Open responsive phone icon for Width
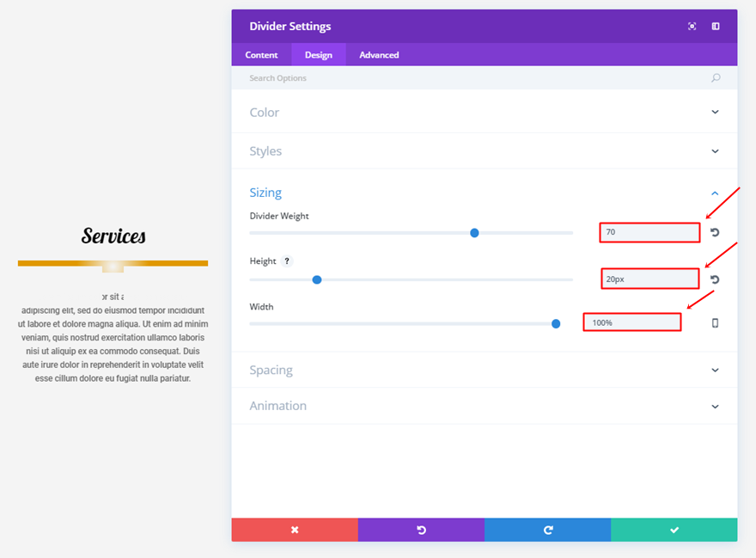 [x=715, y=323]
